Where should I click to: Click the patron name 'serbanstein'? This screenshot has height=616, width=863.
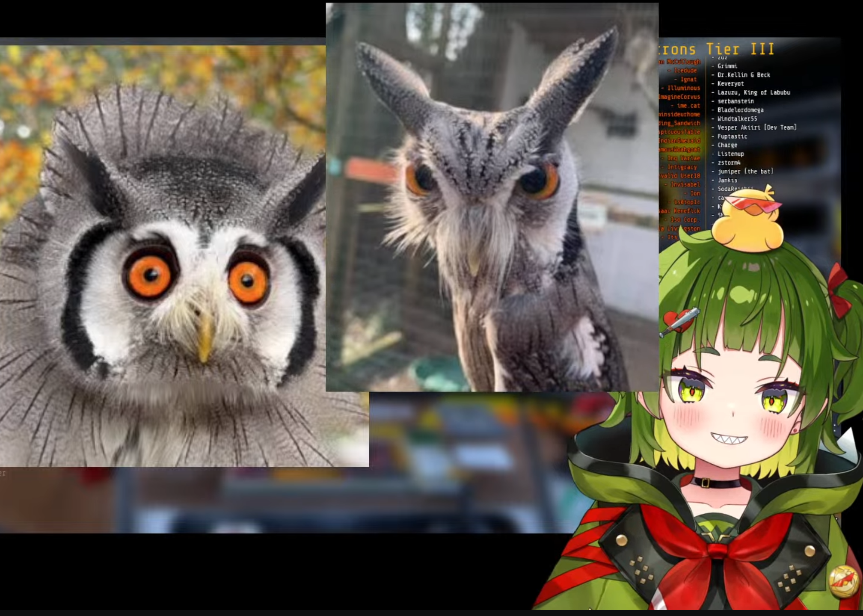pos(735,101)
